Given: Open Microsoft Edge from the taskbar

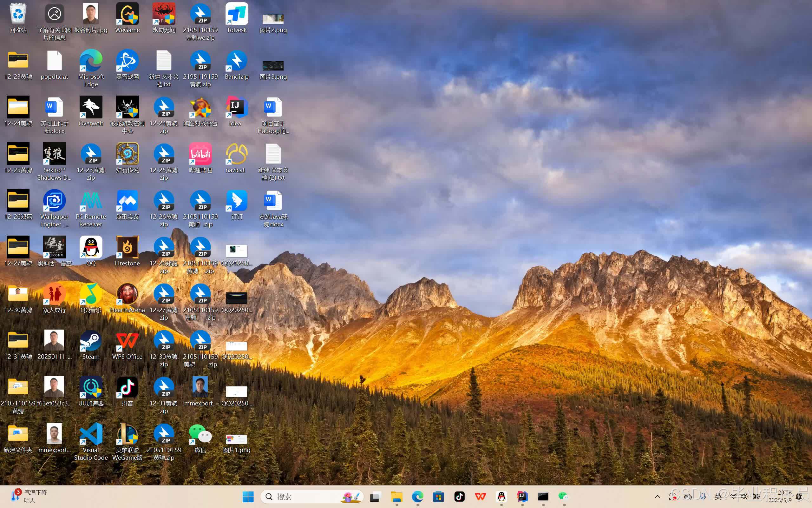Looking at the screenshot, I should (417, 497).
